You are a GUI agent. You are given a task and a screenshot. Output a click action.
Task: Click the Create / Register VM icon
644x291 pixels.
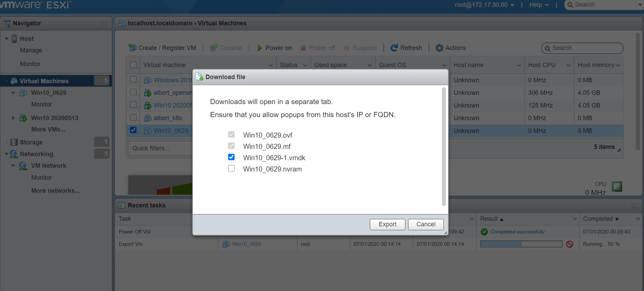tap(132, 48)
